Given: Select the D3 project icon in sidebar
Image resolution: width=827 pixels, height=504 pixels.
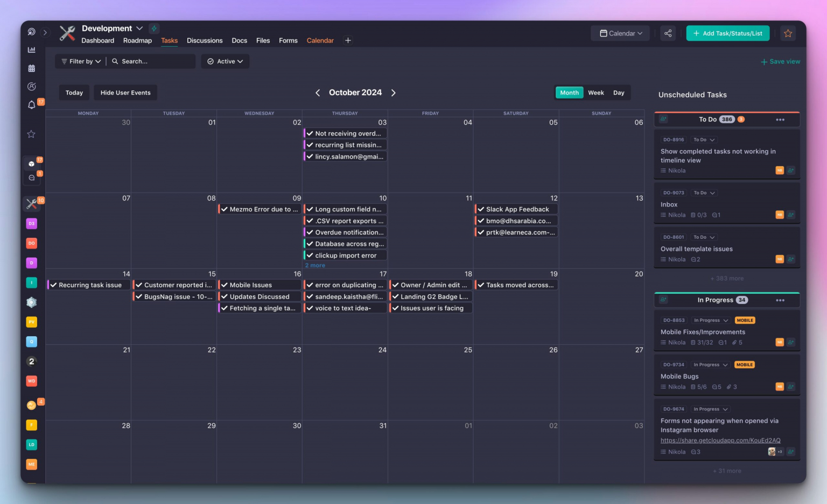Looking at the screenshot, I should pyautogui.click(x=32, y=223).
